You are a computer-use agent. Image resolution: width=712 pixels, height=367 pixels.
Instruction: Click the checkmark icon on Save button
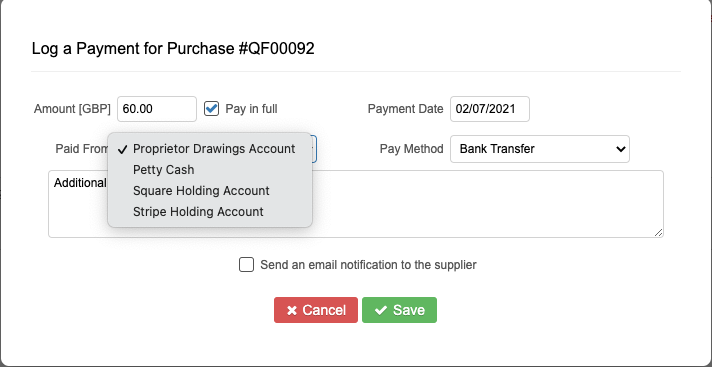point(381,310)
